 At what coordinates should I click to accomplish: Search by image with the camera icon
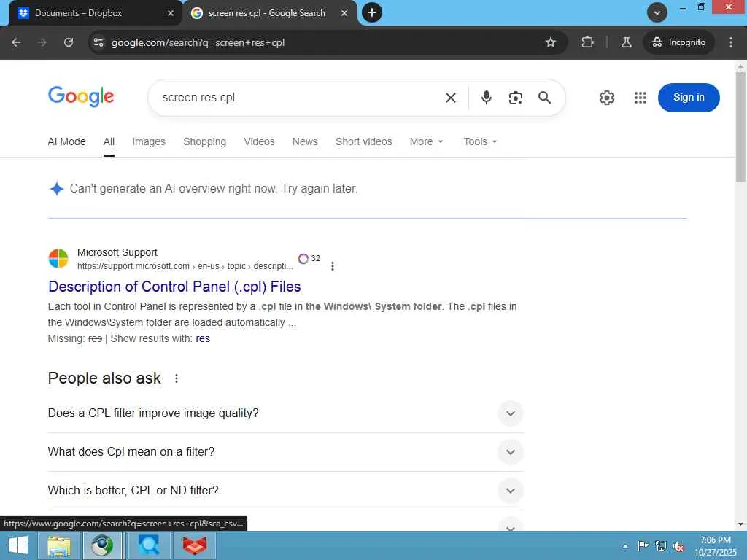point(516,98)
